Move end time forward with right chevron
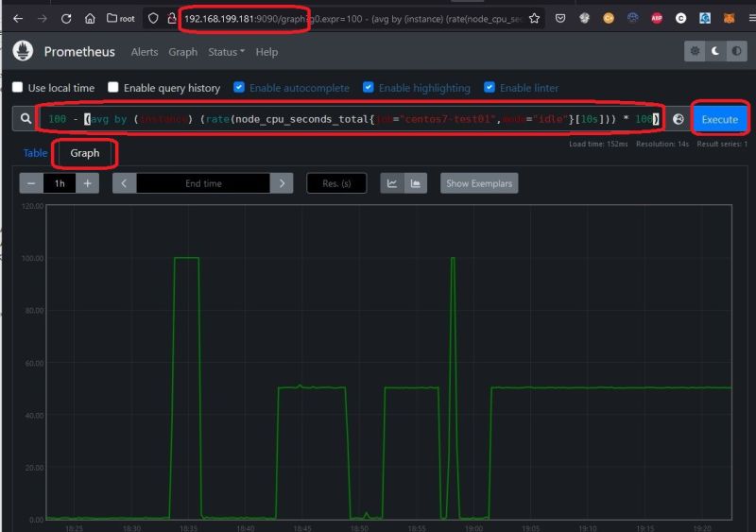Image resolution: width=756 pixels, height=532 pixels. (282, 183)
